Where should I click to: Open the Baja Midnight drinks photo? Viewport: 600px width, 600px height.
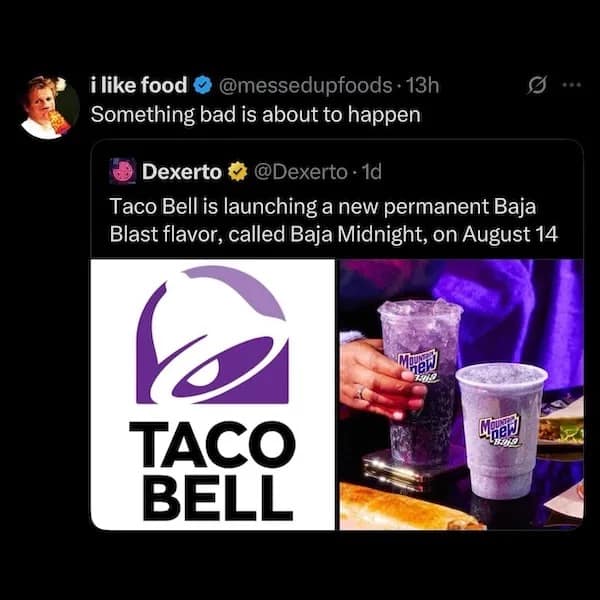462,395
